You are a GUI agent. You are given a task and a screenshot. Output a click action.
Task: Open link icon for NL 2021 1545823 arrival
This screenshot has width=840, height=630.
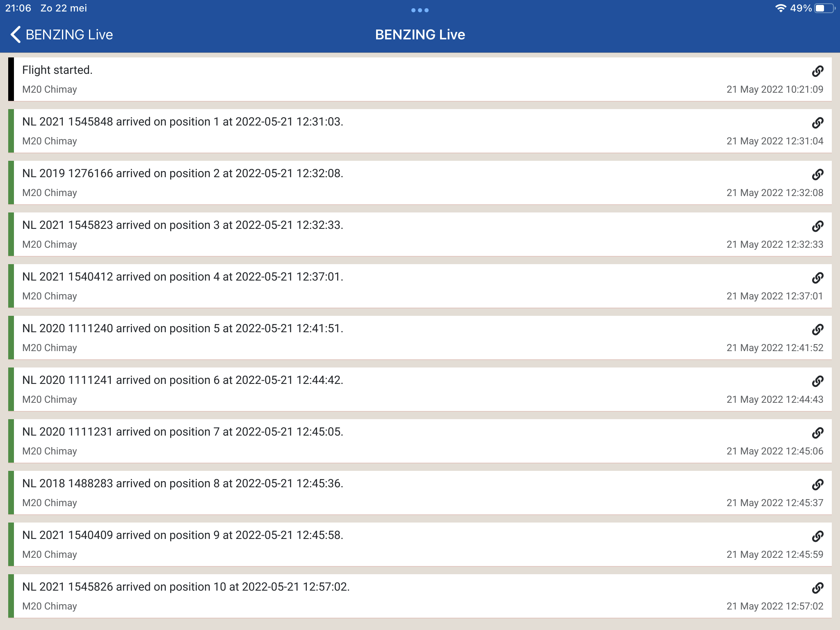point(817,226)
